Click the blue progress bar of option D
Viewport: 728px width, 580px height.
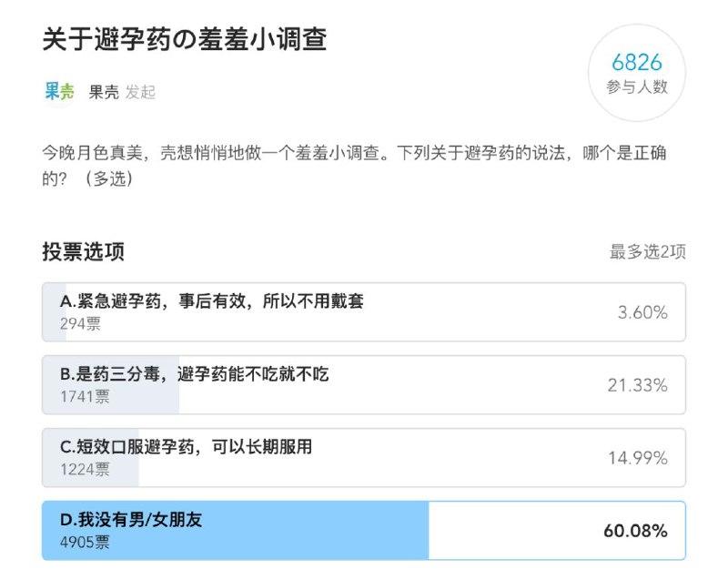[236, 530]
